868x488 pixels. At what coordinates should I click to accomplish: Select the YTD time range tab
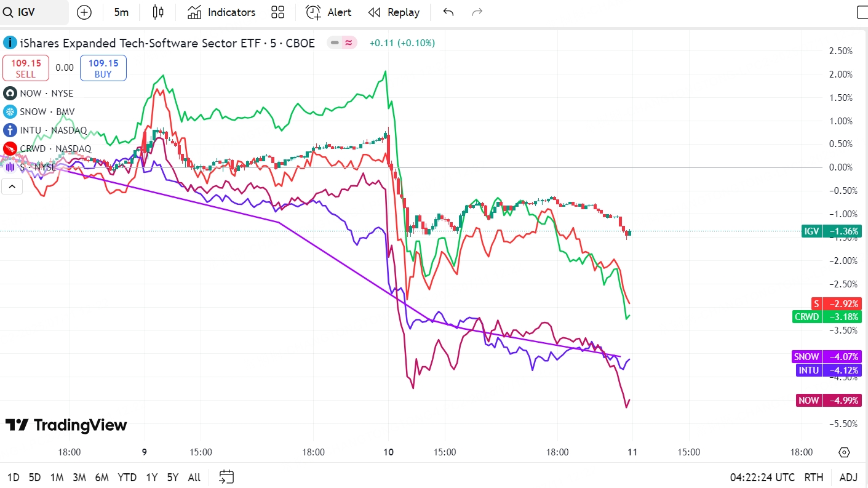coord(127,478)
